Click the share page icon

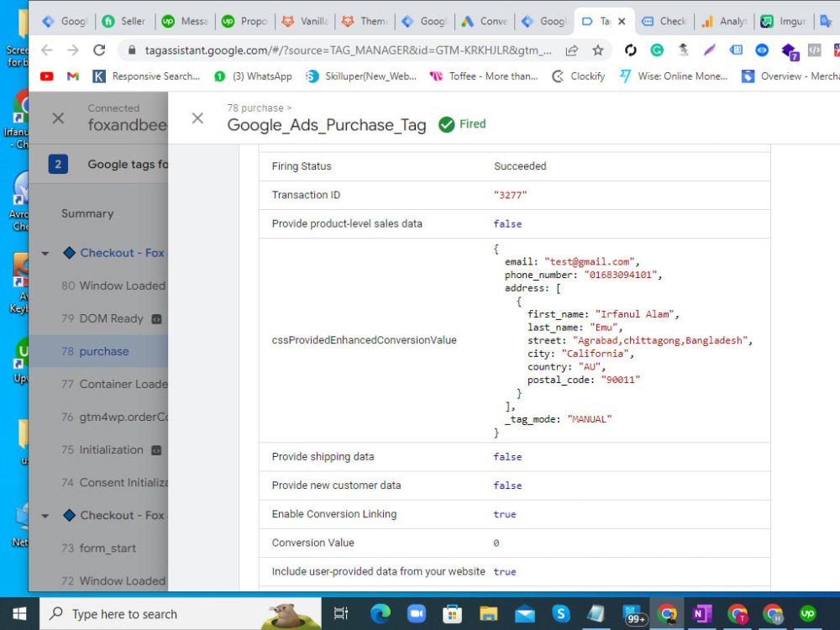(x=572, y=50)
